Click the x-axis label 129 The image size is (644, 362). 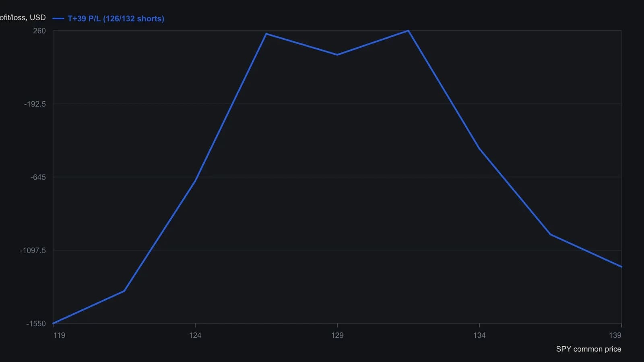pyautogui.click(x=337, y=335)
